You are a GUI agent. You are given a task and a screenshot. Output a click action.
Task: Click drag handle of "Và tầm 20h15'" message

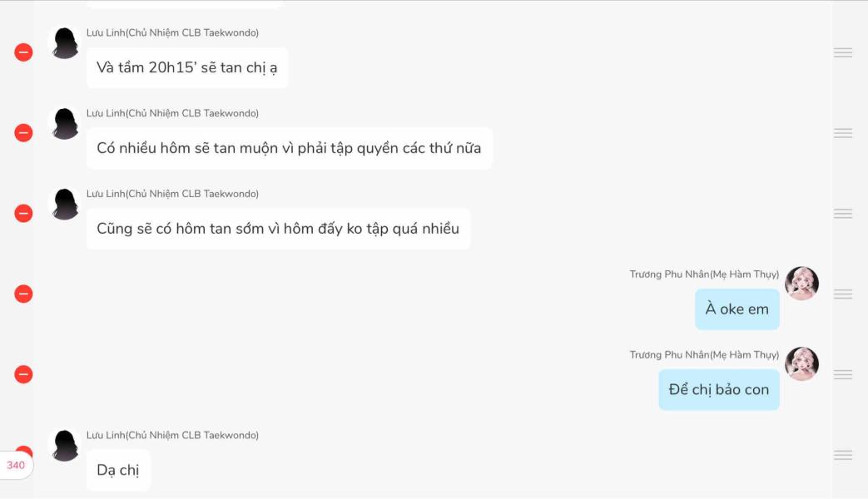click(x=843, y=52)
